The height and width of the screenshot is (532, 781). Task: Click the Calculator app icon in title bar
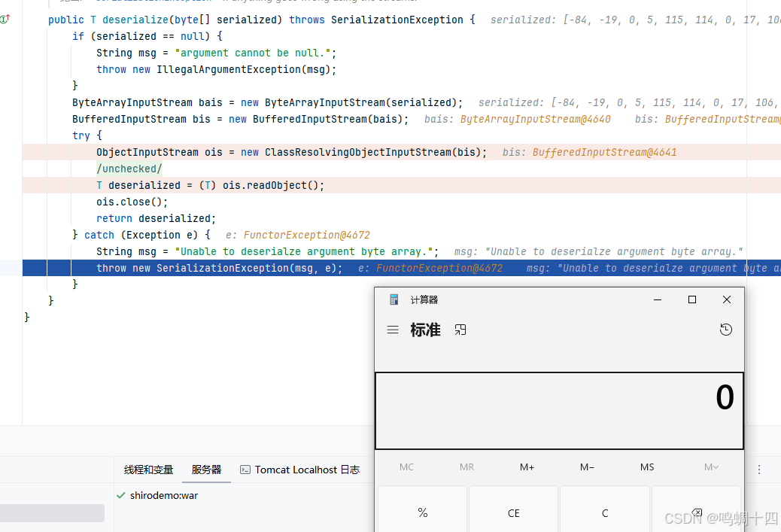coord(394,299)
